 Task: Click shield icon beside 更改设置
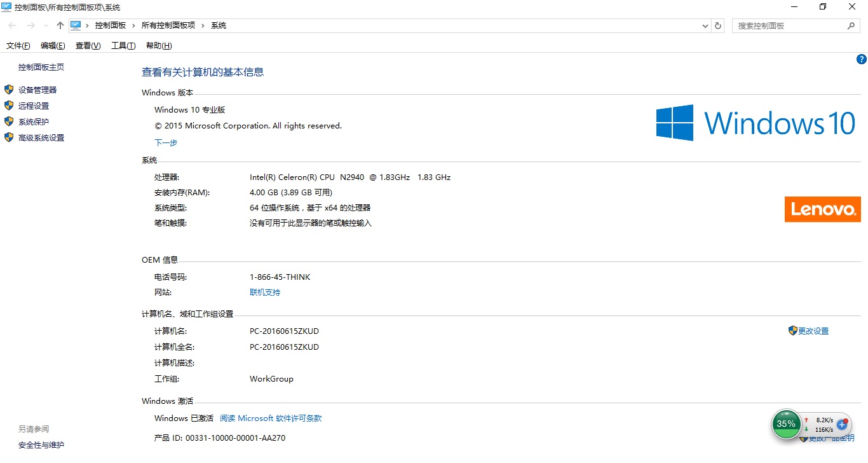click(793, 331)
